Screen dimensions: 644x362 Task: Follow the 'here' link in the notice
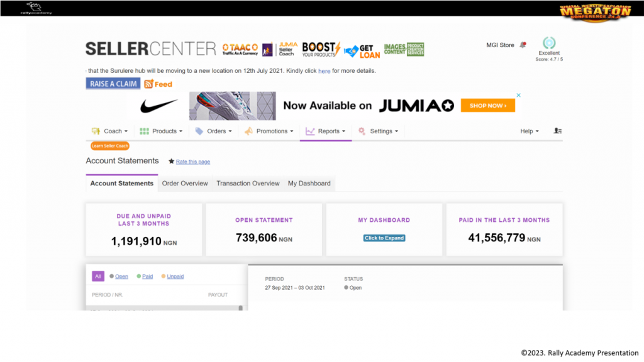pos(324,71)
